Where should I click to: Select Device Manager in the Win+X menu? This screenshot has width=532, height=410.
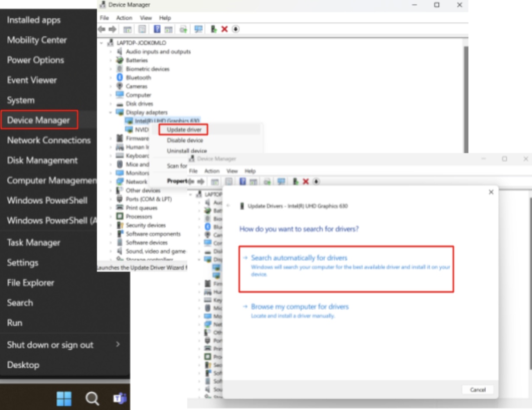[39, 120]
